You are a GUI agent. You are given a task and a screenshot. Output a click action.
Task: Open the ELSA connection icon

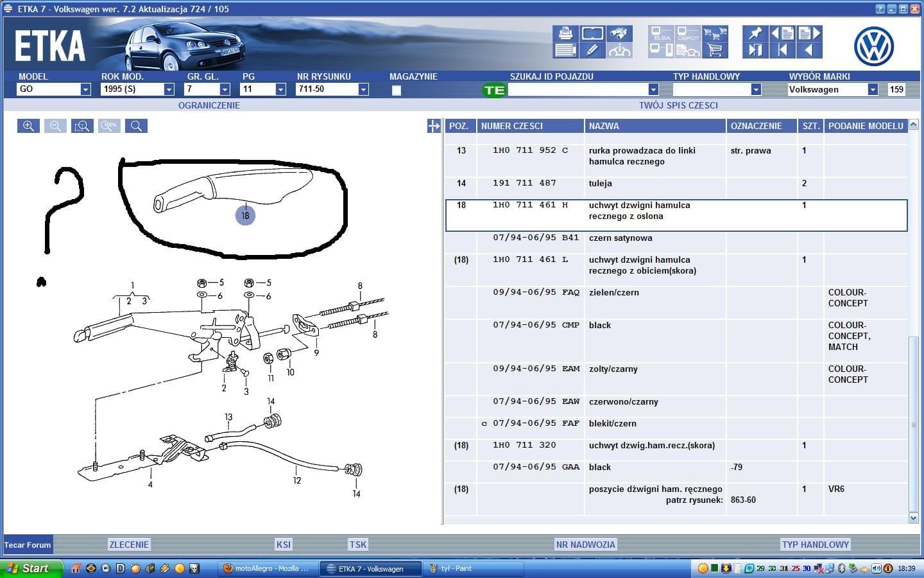coord(661,33)
